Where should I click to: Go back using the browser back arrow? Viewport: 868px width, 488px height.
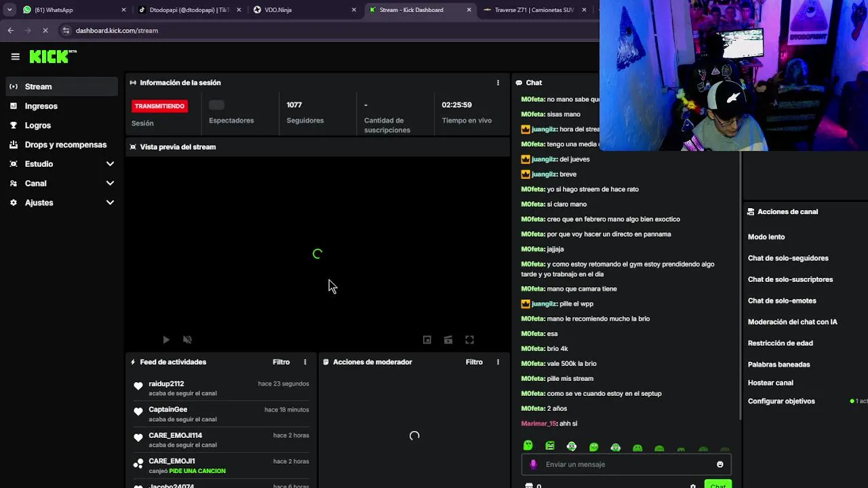[x=10, y=30]
